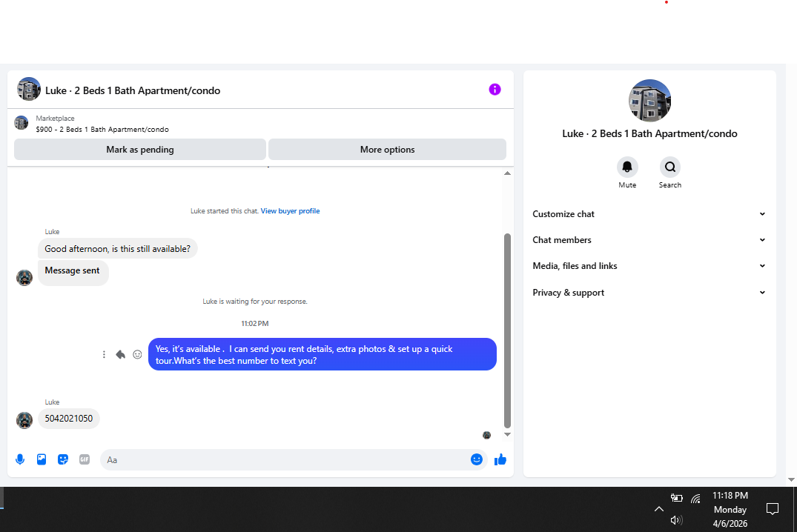Open conversation info with purple i icon
The width and height of the screenshot is (797, 532).
(x=495, y=90)
